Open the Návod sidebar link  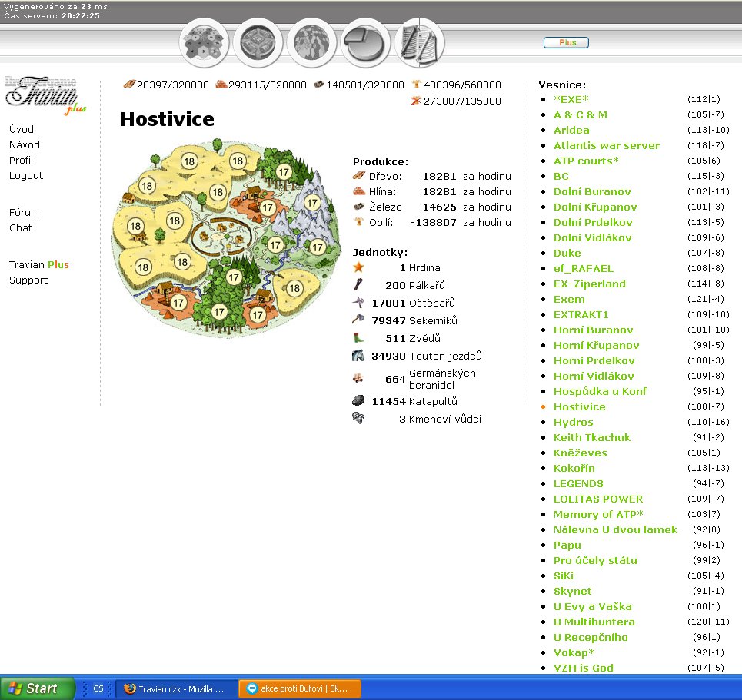tap(24, 144)
